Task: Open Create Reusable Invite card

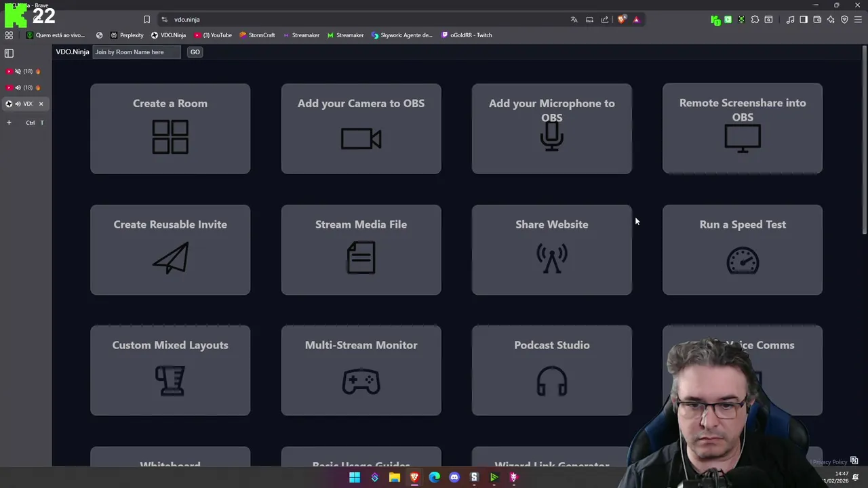Action: (x=170, y=250)
